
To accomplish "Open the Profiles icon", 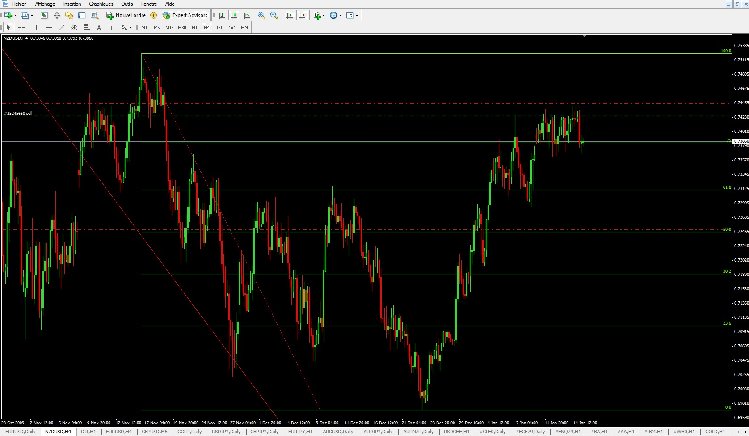I will 25,15.
